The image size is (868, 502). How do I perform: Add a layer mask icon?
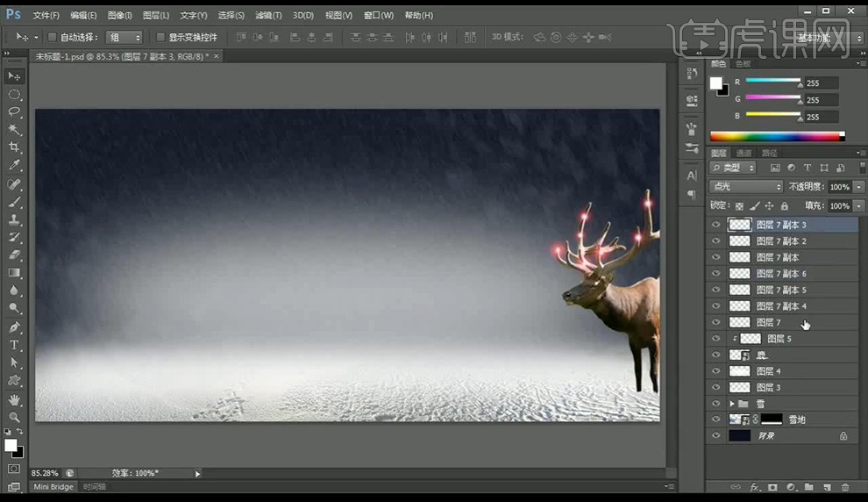point(772,487)
